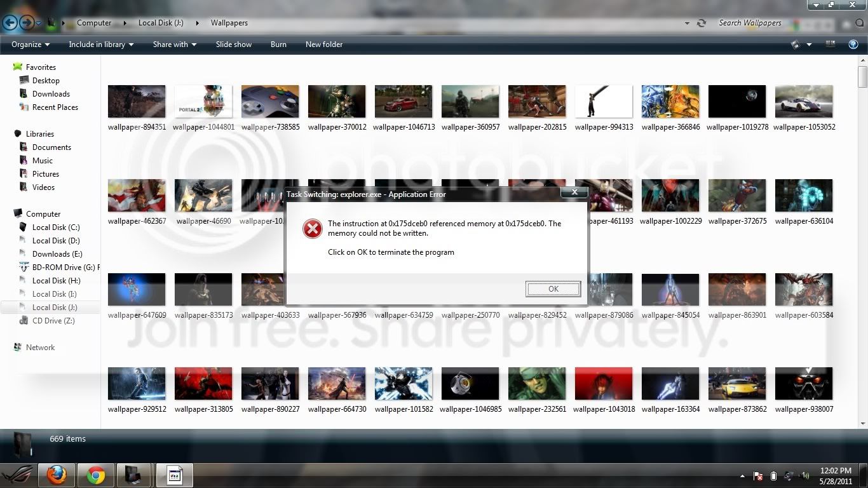Launch Firefox from the taskbar
The image size is (868, 488).
tap(57, 475)
